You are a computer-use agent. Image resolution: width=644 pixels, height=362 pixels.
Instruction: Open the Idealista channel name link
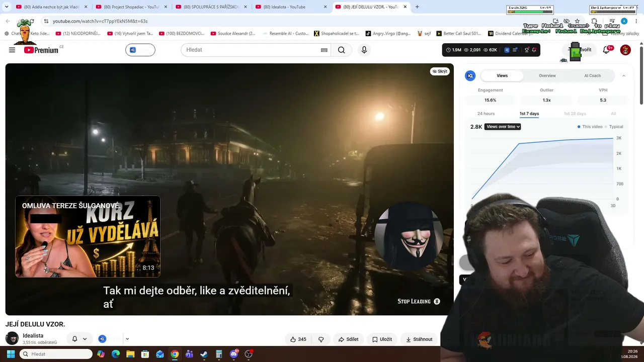coord(33,335)
